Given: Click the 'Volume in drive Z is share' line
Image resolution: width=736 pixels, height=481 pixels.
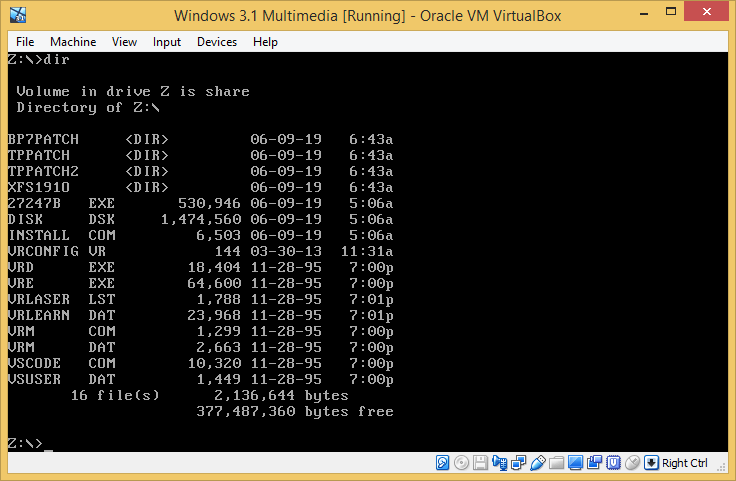Looking at the screenshot, I should coord(133,91).
